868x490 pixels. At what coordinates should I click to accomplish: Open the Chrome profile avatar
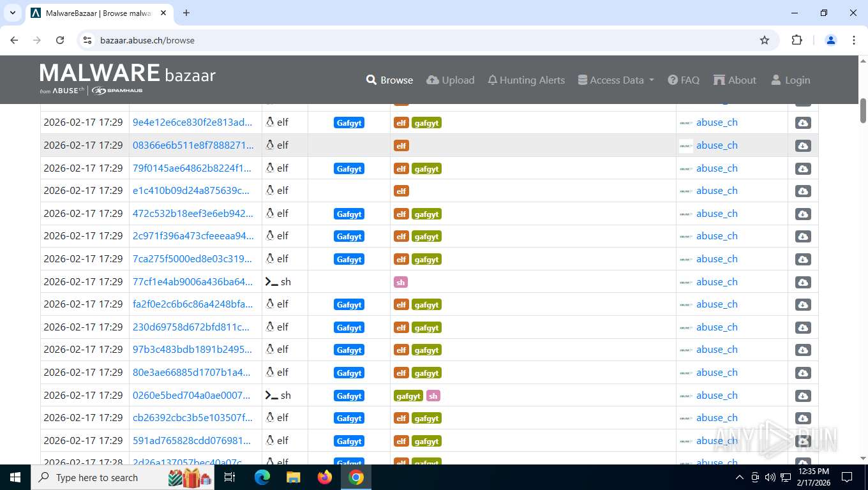click(x=831, y=40)
